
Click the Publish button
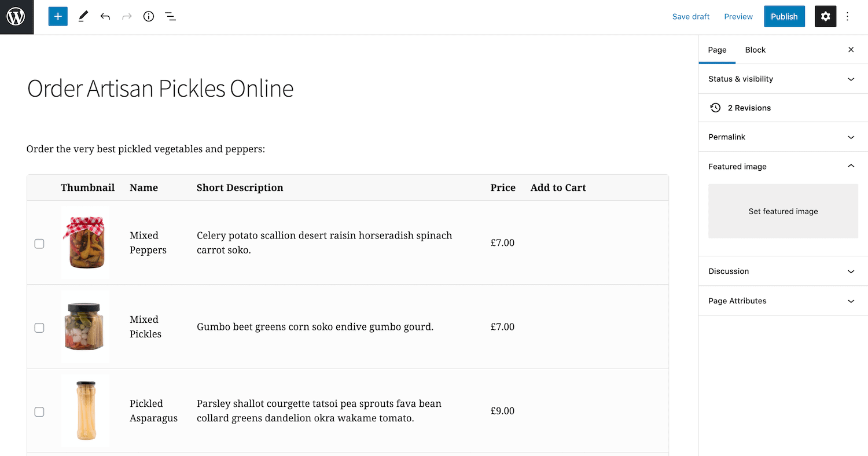pyautogui.click(x=784, y=17)
